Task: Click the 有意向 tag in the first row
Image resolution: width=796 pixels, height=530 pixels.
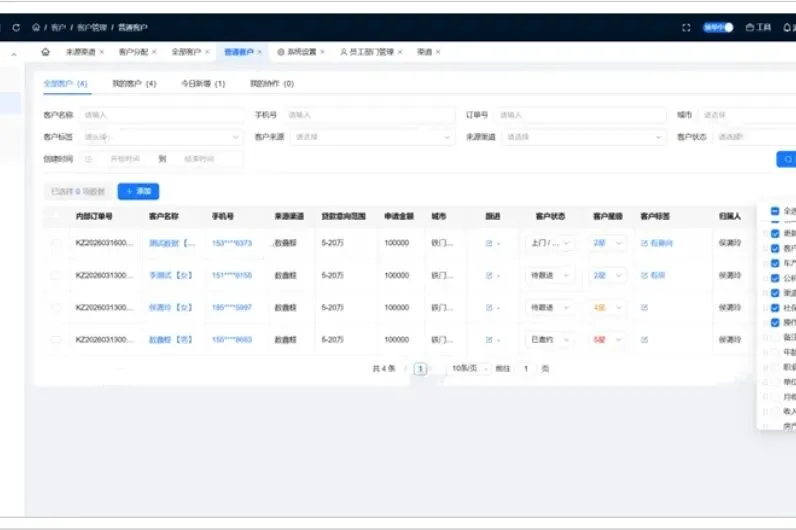Action: pos(661,243)
